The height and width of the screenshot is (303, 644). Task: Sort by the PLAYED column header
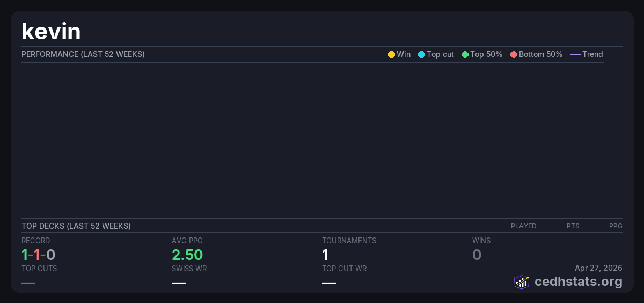pyautogui.click(x=523, y=226)
